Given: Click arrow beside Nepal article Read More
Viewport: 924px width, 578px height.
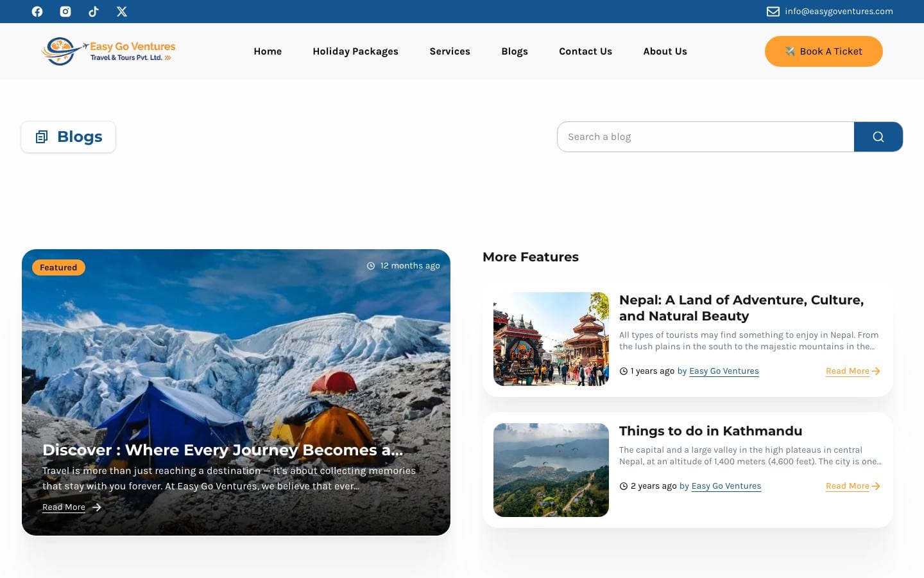Looking at the screenshot, I should (876, 371).
